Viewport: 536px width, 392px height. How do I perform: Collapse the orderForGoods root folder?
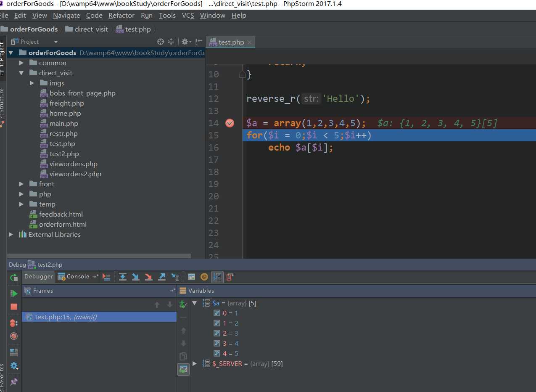(x=11, y=53)
